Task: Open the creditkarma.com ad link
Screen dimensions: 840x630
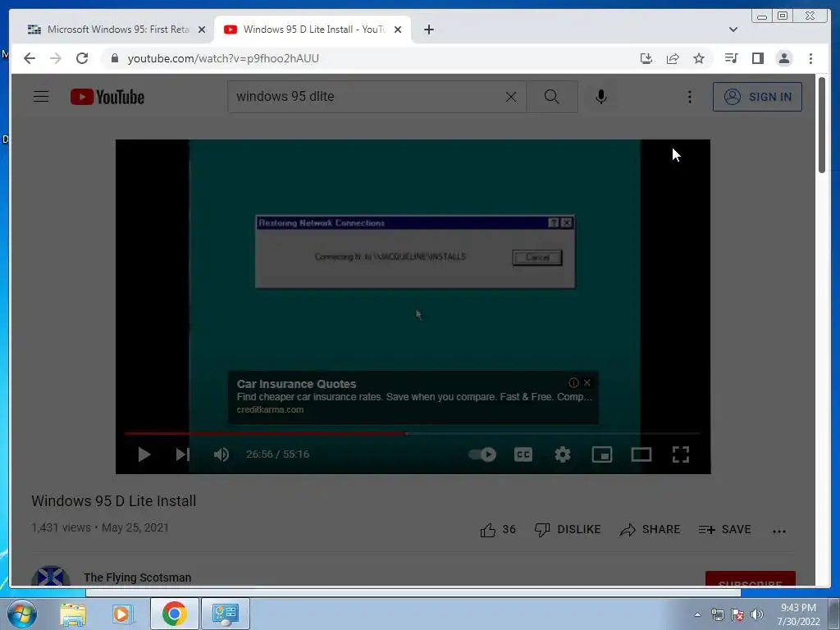Action: pos(270,410)
